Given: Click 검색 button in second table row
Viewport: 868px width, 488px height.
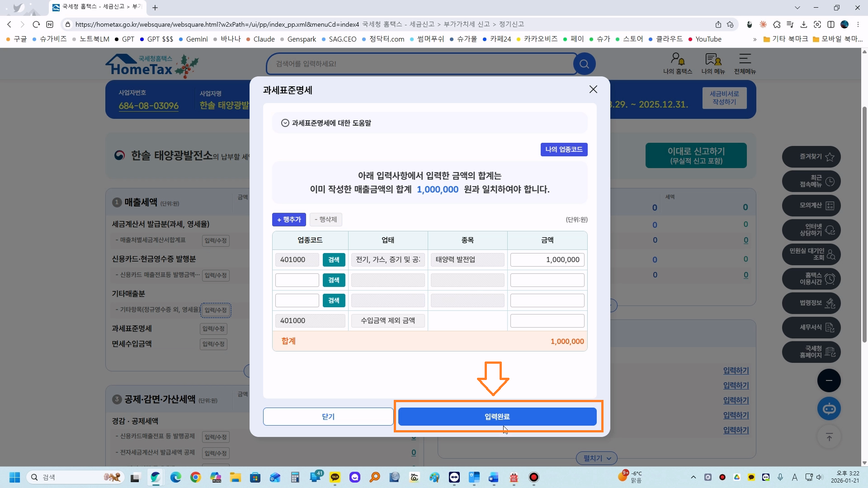Looking at the screenshot, I should coord(334,280).
